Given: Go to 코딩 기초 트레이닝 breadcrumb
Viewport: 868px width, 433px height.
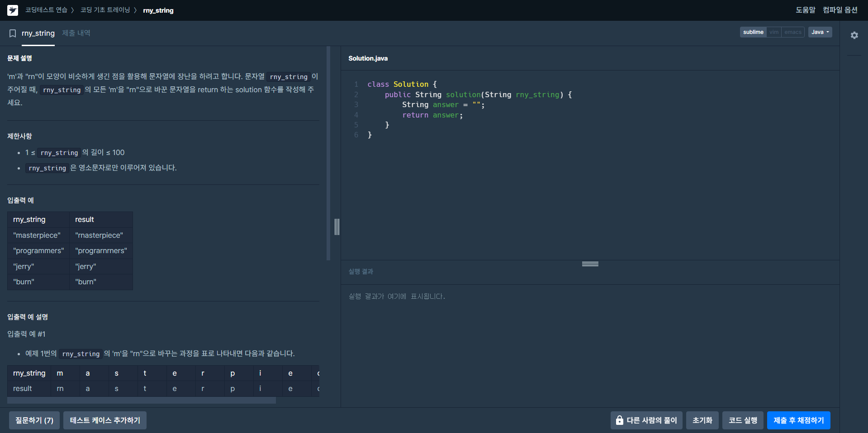Looking at the screenshot, I should click(105, 10).
